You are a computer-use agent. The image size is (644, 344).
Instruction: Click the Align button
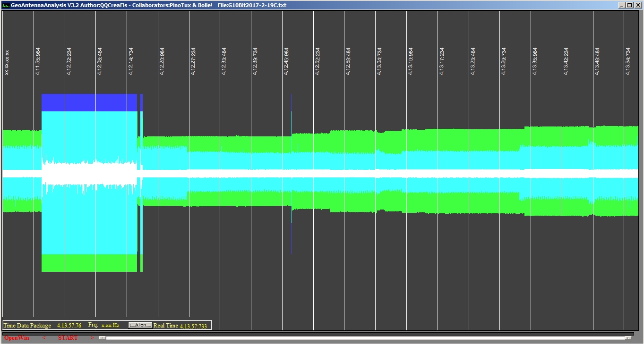coord(140,326)
